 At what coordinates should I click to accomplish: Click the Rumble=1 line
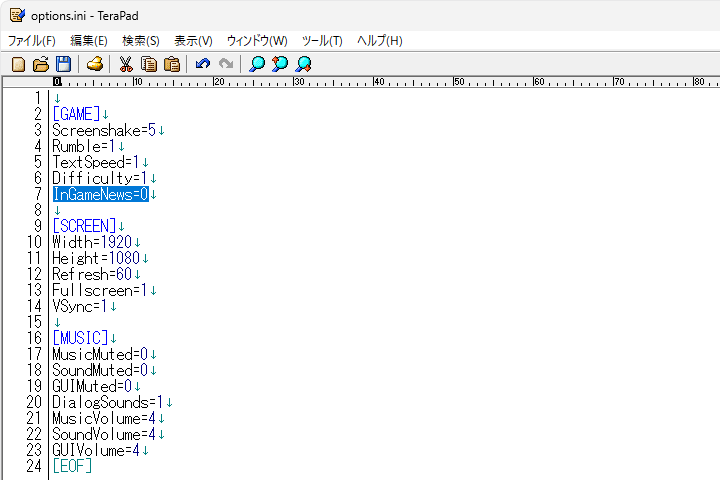coord(84,146)
